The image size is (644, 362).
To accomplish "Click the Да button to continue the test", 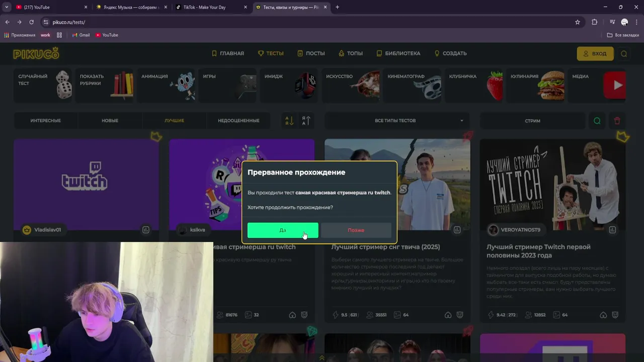I will 283,230.
